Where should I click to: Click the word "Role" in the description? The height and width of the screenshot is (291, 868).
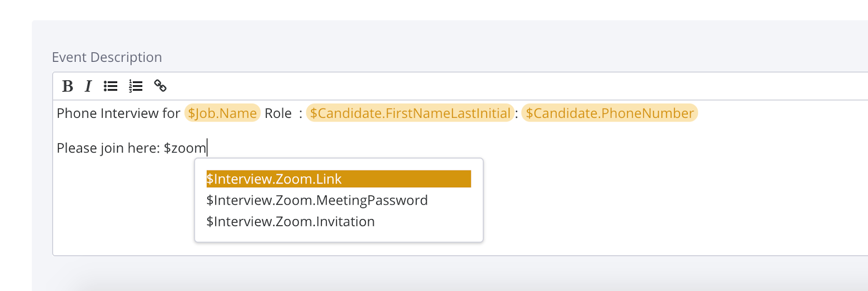click(278, 113)
